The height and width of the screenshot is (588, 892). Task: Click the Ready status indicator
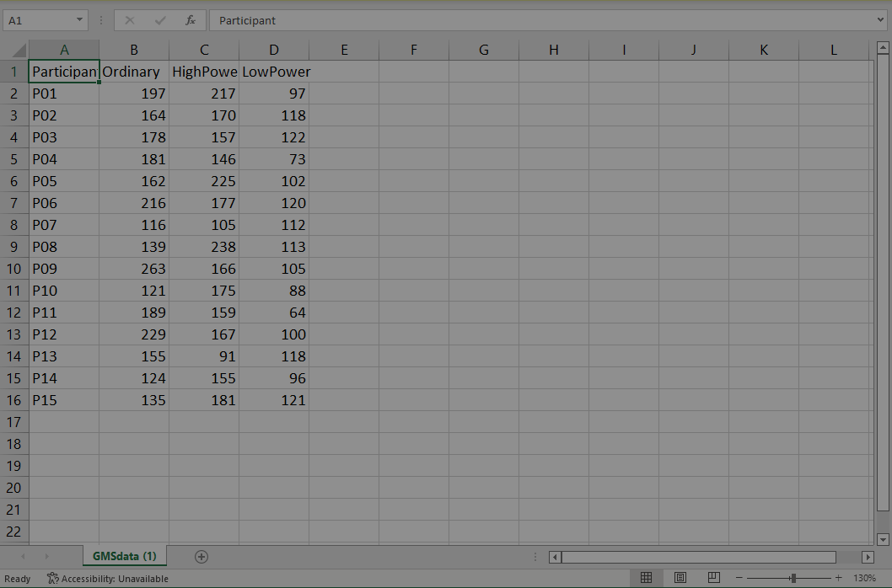(17, 579)
